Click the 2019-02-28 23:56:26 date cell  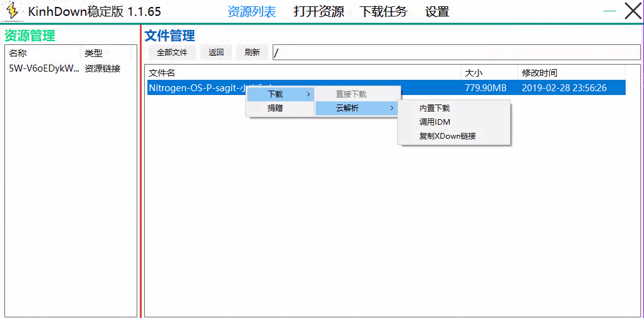(564, 87)
